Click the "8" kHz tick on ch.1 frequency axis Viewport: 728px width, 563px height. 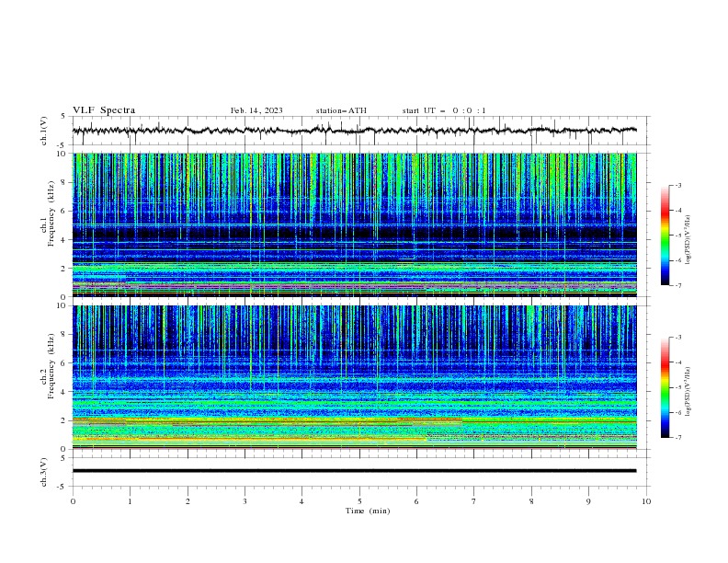(64, 182)
